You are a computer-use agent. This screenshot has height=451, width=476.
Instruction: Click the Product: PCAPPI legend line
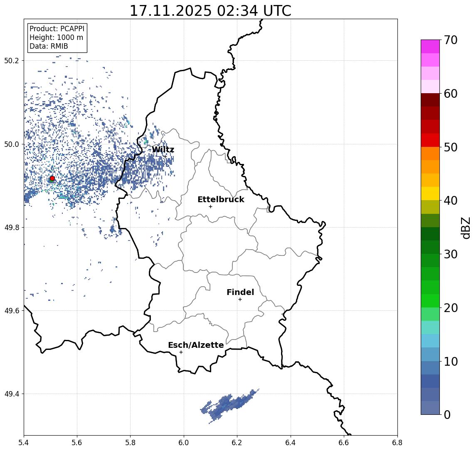point(57,29)
